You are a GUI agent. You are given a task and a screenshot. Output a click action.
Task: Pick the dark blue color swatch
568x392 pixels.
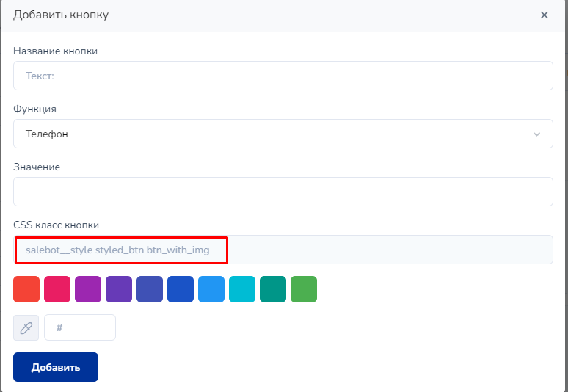click(x=181, y=289)
